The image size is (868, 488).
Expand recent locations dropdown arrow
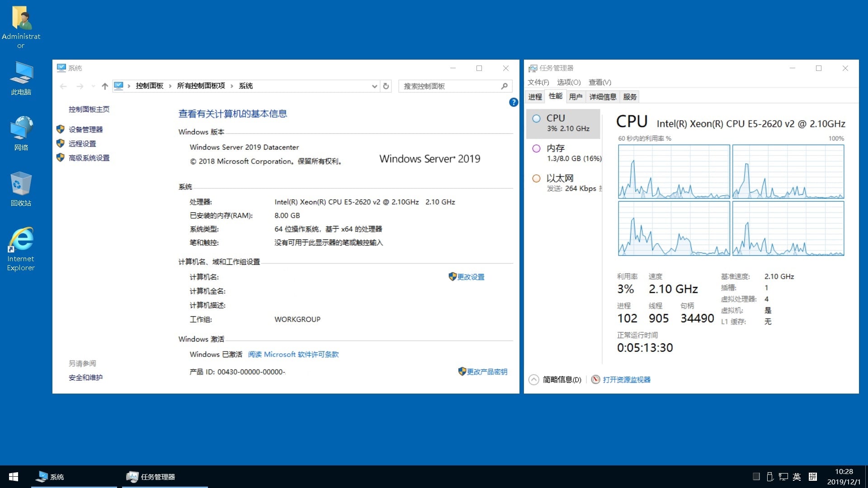pyautogui.click(x=93, y=86)
